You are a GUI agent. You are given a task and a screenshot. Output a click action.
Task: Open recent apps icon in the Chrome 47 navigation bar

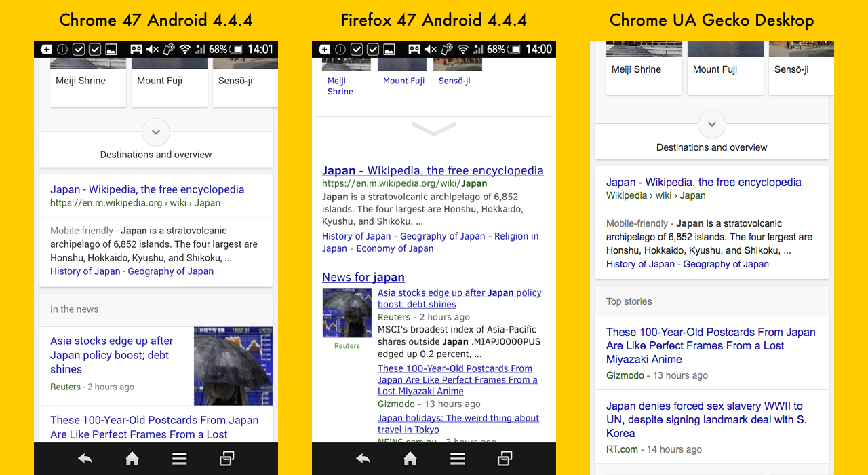pyautogui.click(x=227, y=459)
